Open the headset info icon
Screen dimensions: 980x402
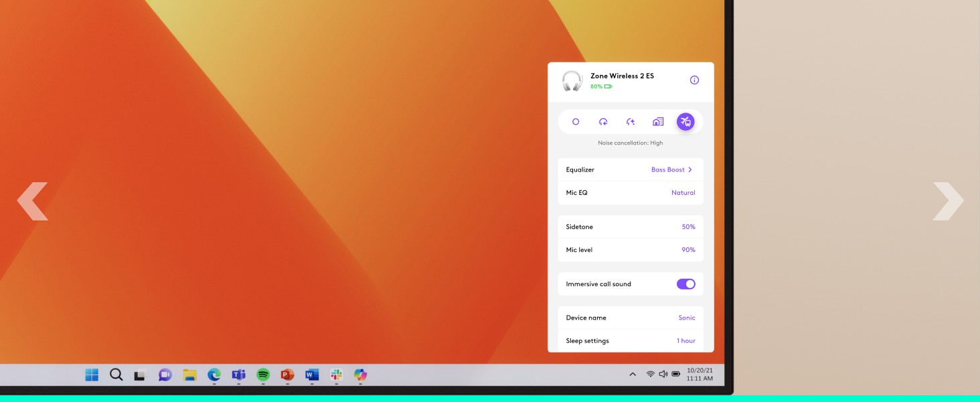coord(694,80)
